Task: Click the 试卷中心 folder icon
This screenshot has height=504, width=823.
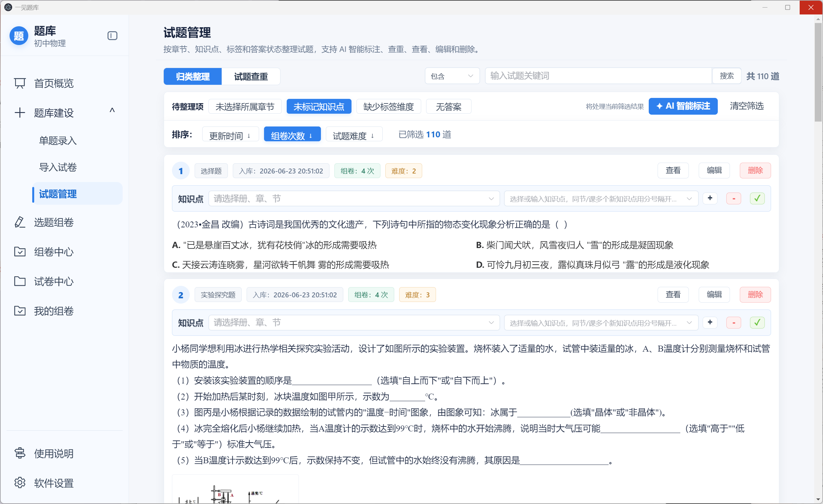Action: tap(20, 281)
